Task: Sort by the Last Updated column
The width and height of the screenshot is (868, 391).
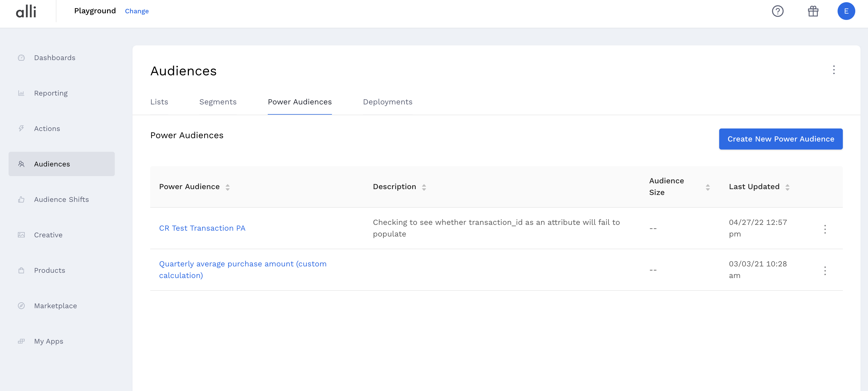Action: pos(787,187)
